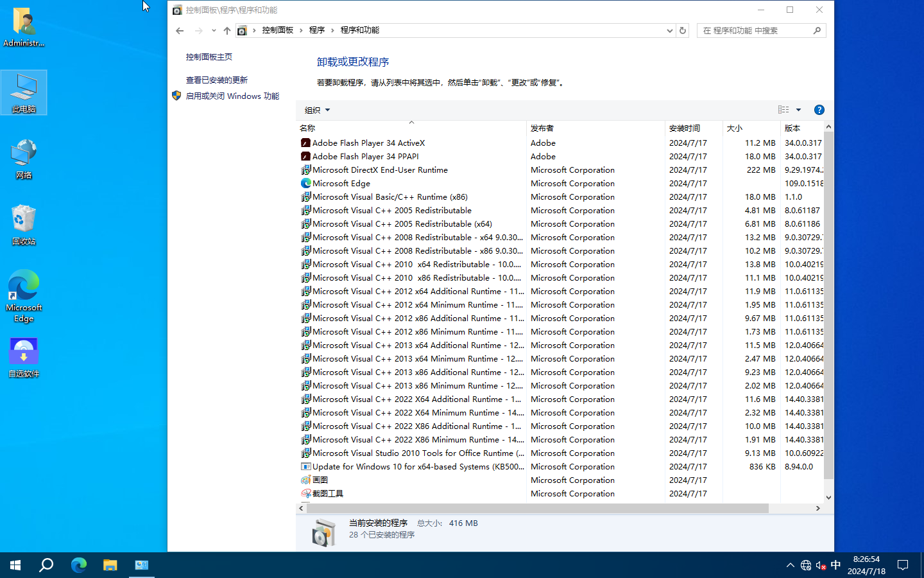
Task: Click the shield icon beside Windows 功能
Action: [x=176, y=96]
